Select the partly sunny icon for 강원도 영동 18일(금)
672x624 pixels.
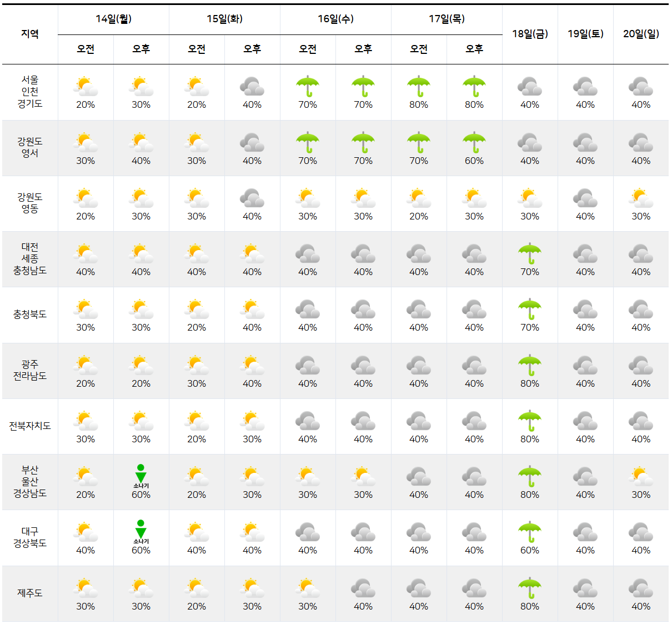530,198
